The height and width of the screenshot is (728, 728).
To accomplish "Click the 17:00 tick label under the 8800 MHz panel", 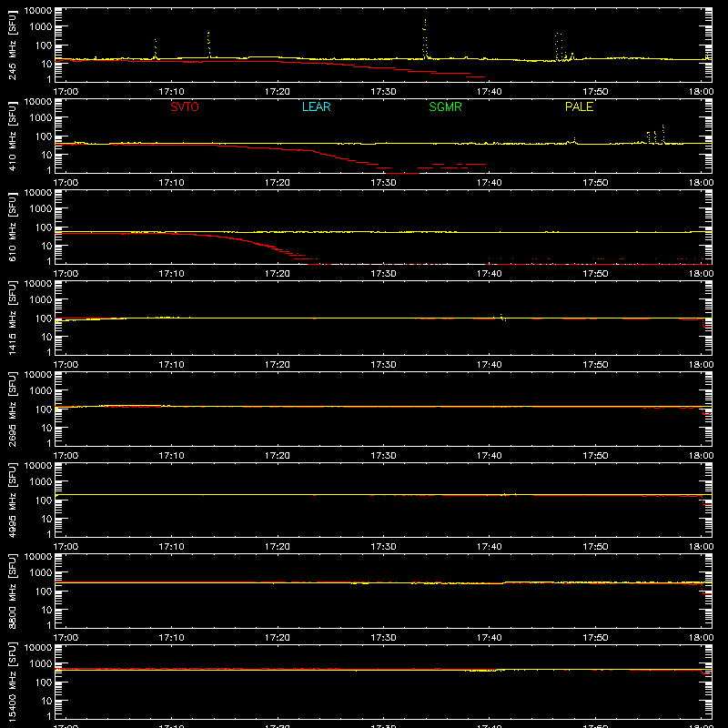I will click(66, 638).
